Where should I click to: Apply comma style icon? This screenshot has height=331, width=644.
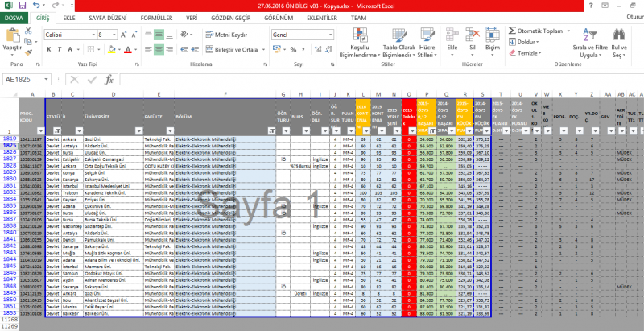click(x=303, y=50)
